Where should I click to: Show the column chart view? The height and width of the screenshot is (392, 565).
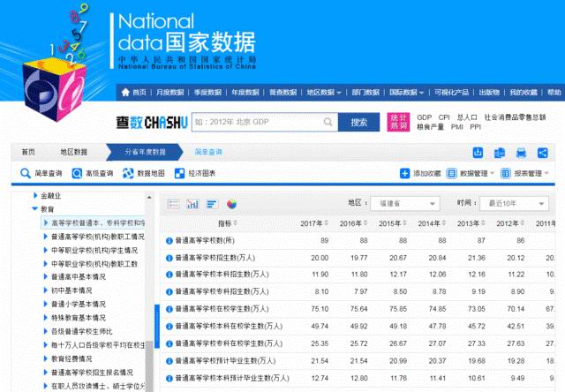click(192, 203)
